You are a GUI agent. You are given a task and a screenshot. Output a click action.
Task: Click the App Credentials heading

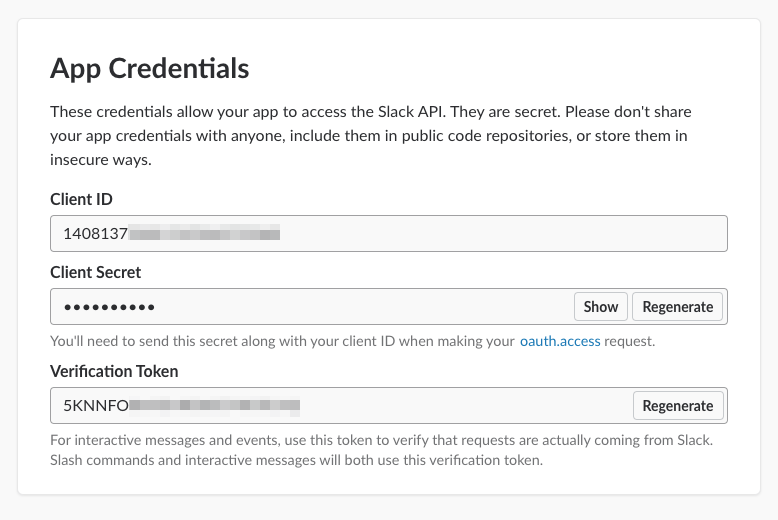(149, 68)
